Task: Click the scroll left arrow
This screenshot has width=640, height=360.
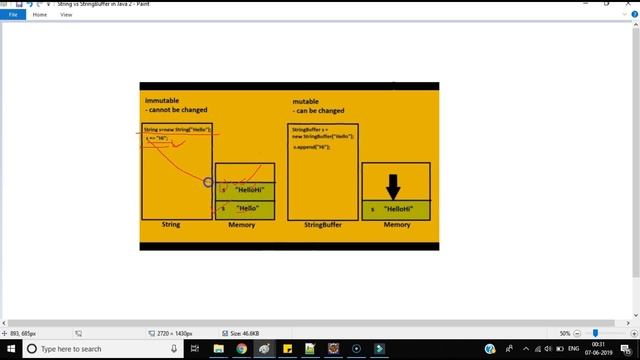Action: coord(4,323)
